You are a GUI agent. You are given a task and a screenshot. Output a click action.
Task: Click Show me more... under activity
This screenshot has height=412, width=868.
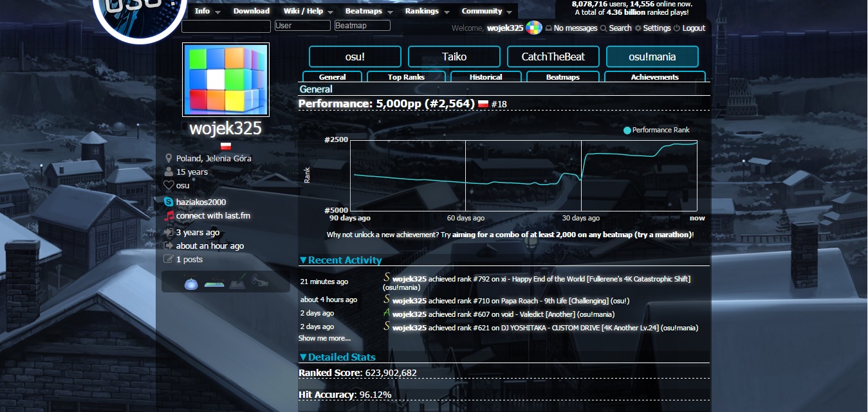(324, 338)
